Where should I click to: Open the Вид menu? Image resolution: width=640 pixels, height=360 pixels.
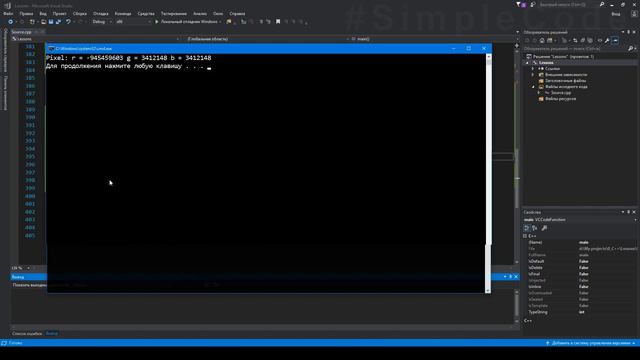(43, 13)
